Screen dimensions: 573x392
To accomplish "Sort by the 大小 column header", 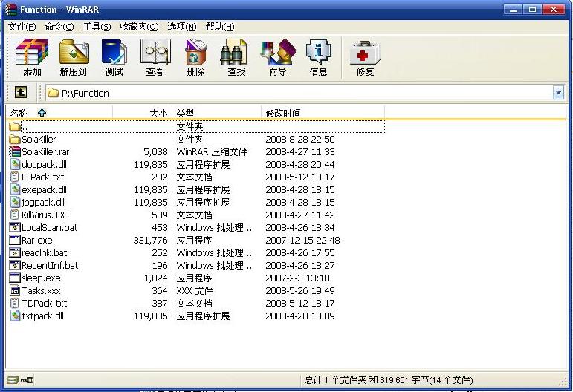I will click(x=142, y=113).
